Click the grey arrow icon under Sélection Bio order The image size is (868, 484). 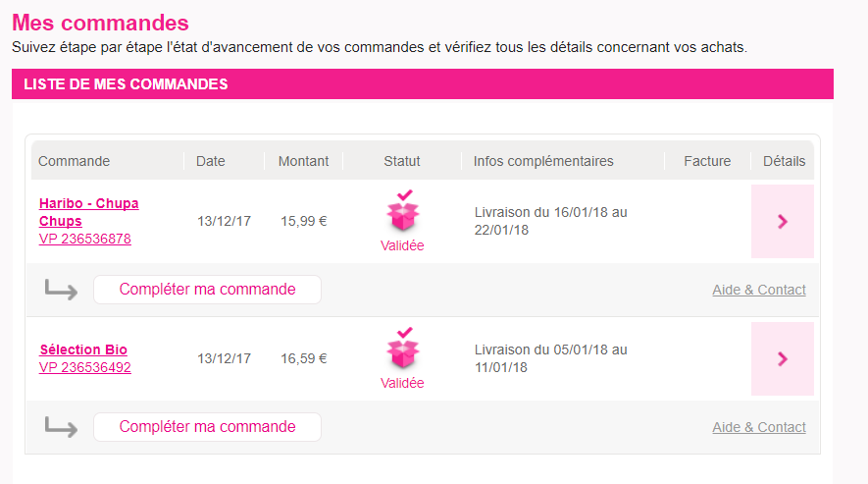pos(61,427)
